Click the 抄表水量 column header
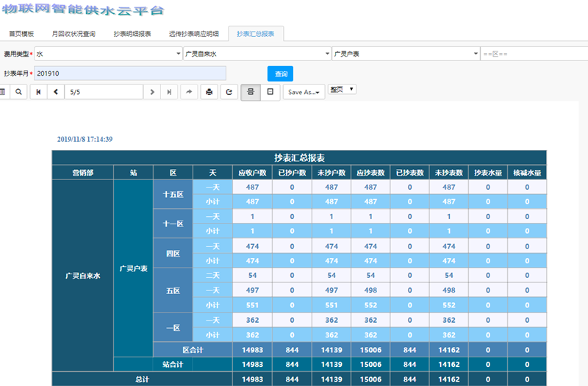 [x=488, y=173]
